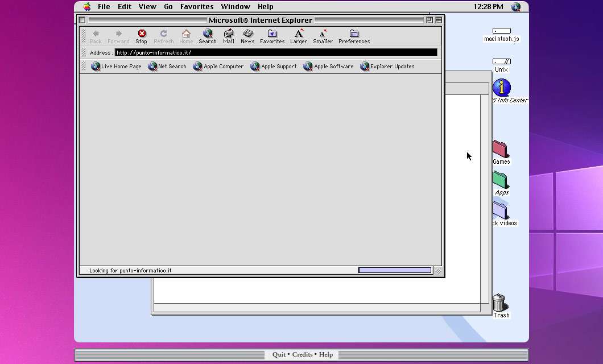Image resolution: width=603 pixels, height=364 pixels.
Task: Click the Address field with punto-informatico.it URL
Action: [x=276, y=53]
